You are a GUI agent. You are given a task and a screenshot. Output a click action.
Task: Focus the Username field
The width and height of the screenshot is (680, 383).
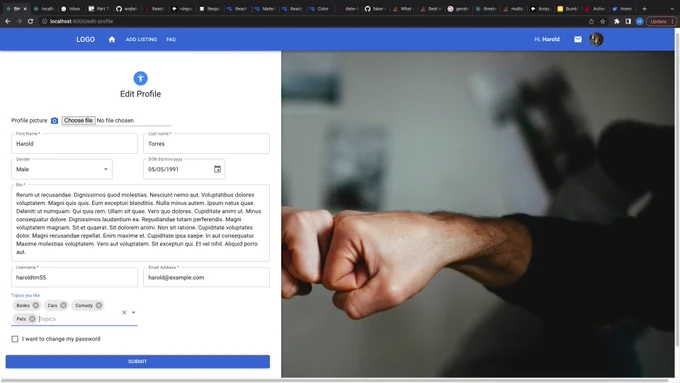(74, 277)
